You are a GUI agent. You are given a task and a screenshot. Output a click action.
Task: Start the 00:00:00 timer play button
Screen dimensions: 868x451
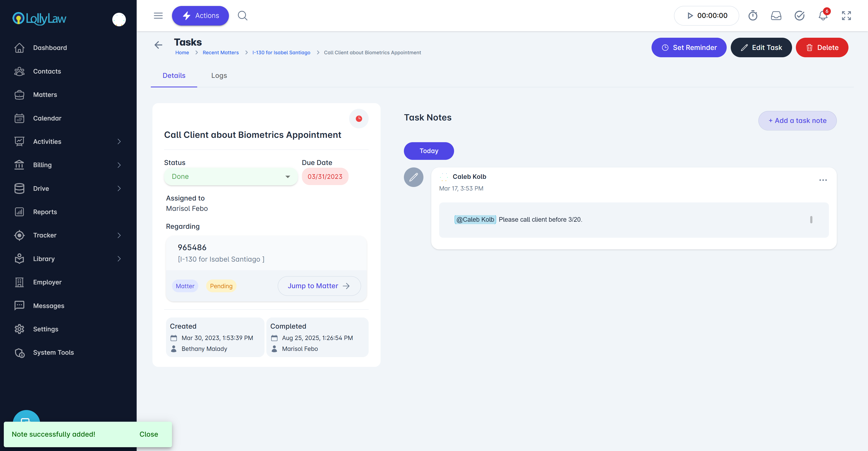coord(690,15)
